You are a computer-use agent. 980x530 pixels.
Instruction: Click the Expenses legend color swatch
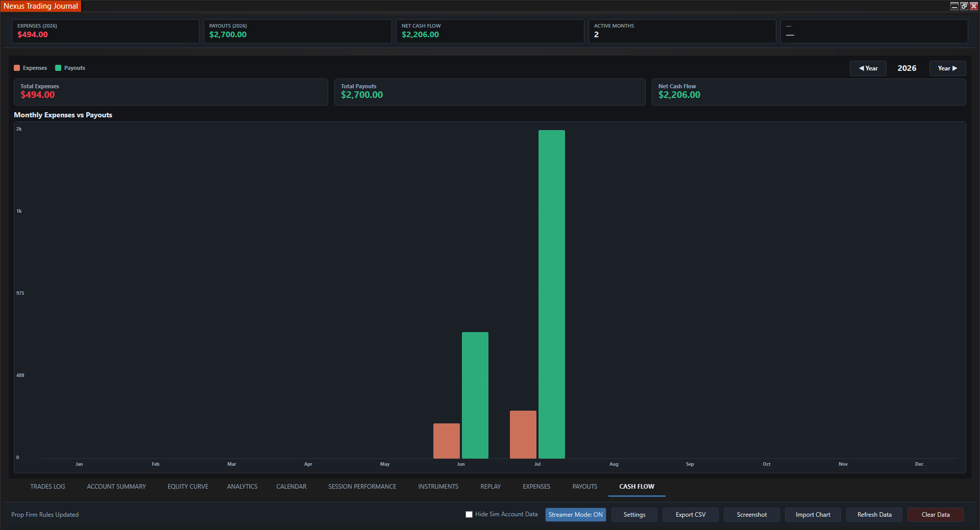point(17,68)
